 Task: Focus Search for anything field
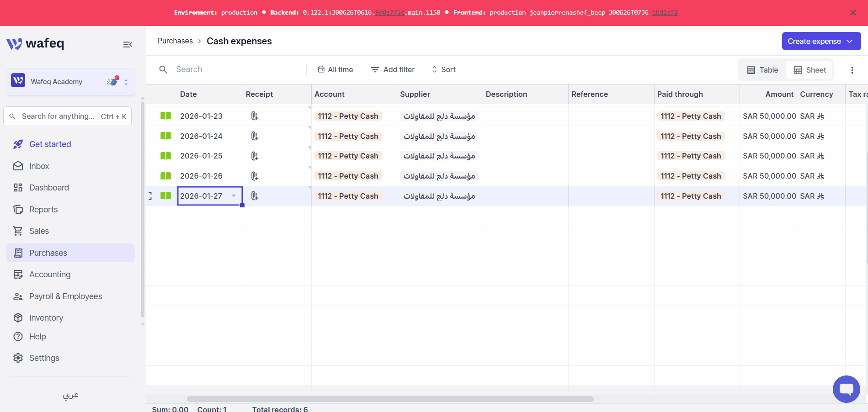68,116
